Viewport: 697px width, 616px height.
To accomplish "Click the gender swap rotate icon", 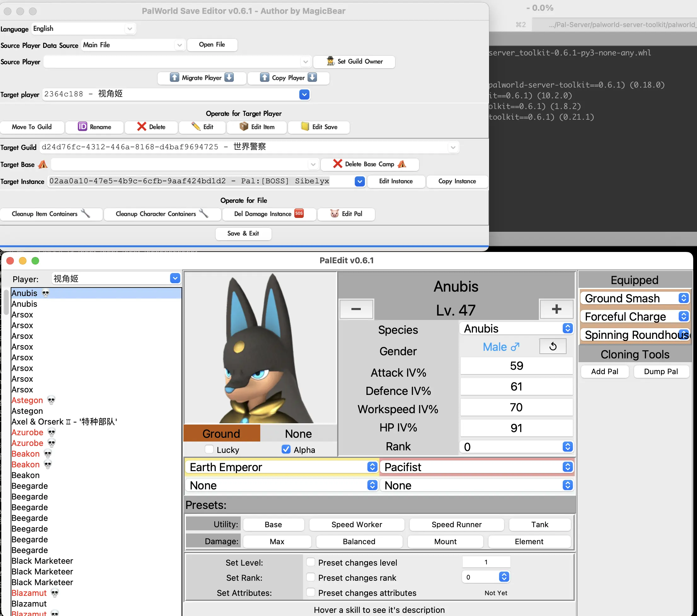I will click(553, 346).
